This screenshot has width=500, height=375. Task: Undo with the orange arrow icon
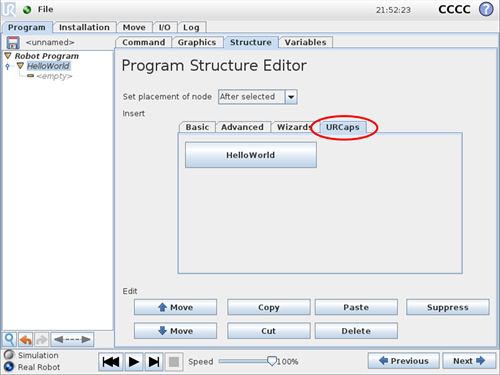pos(26,340)
